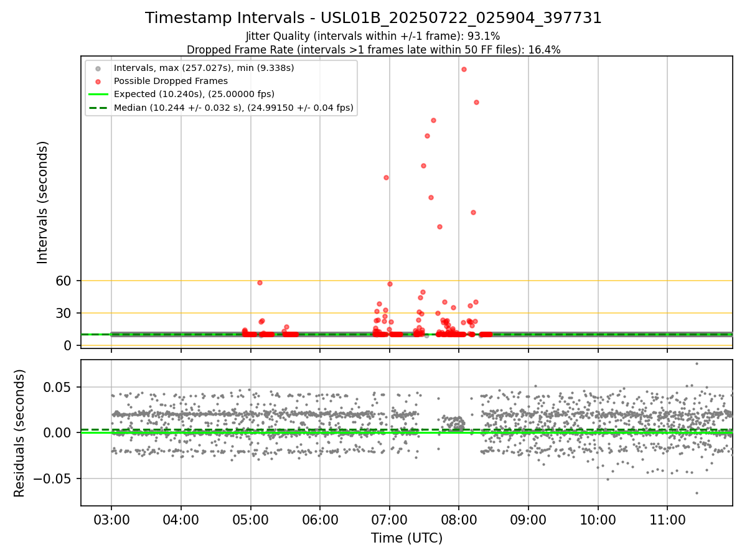Click the Jitter Quality 93.1% subtitle
747x560 pixels.
373,36
